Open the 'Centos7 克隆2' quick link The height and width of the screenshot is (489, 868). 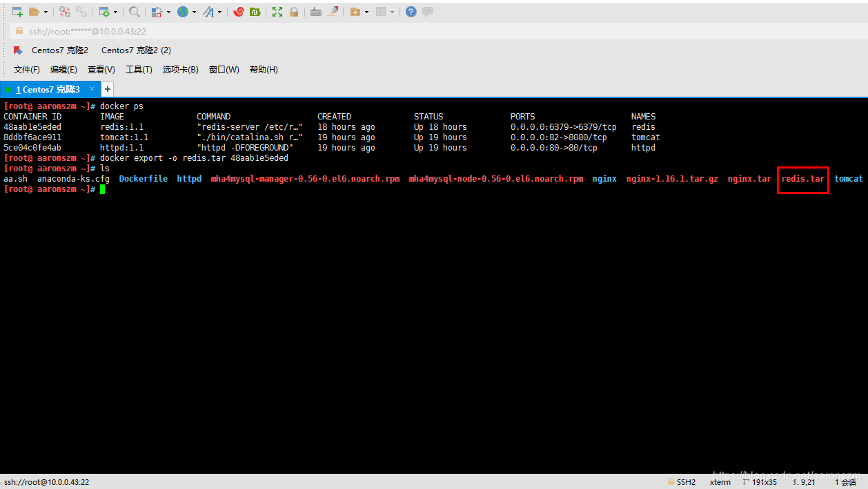tap(60, 50)
